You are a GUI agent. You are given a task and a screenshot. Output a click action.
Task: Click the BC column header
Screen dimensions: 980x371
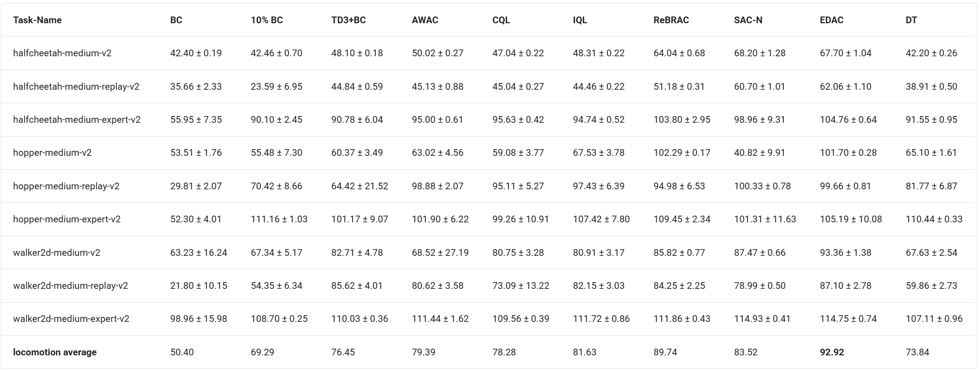pos(176,20)
